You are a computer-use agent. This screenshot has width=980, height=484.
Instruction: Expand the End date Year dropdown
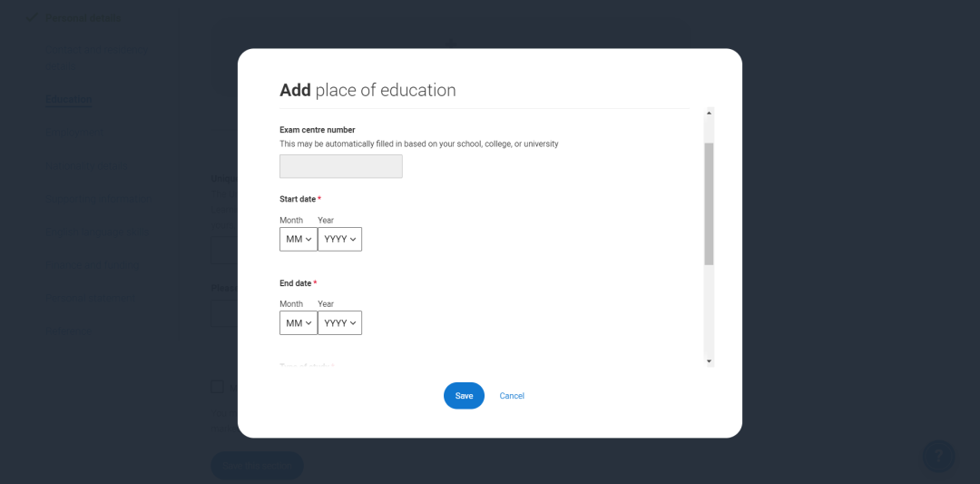340,322
